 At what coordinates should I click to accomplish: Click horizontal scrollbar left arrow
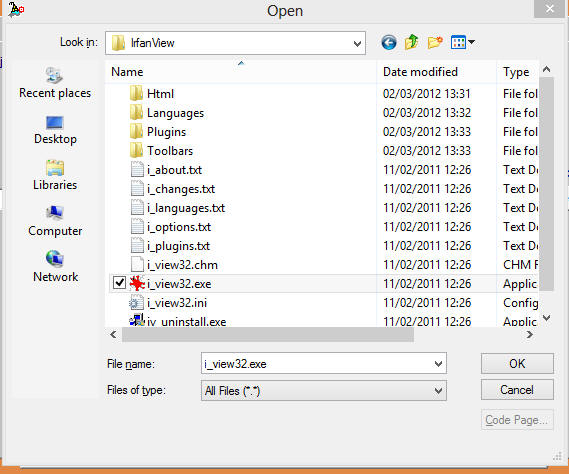click(113, 334)
